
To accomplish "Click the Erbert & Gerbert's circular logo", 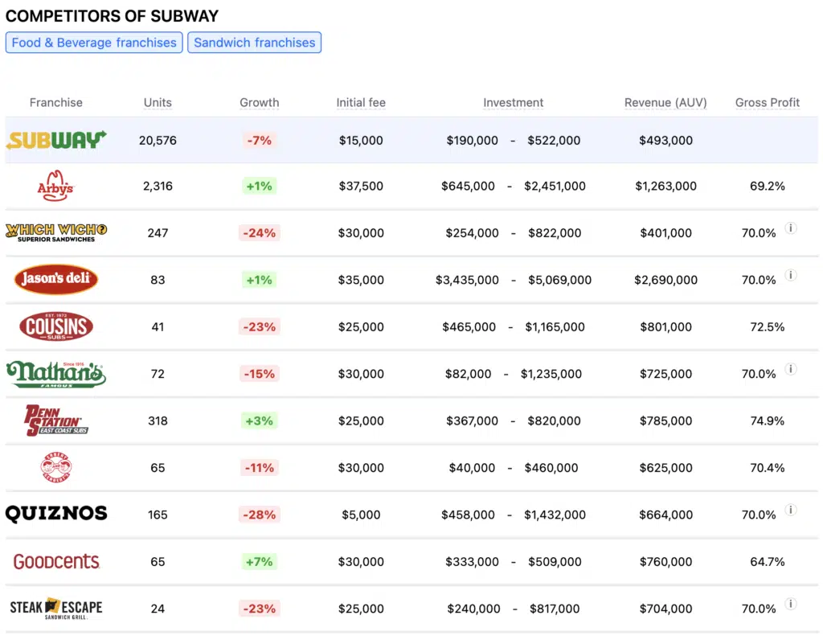I will point(55,467).
